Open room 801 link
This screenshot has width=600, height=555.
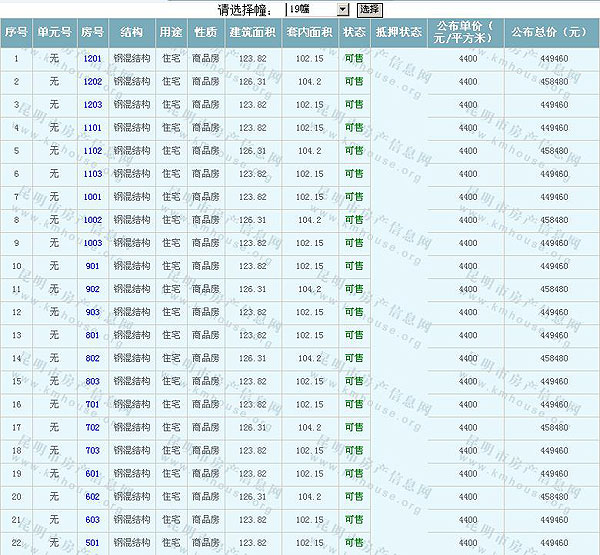[92, 335]
